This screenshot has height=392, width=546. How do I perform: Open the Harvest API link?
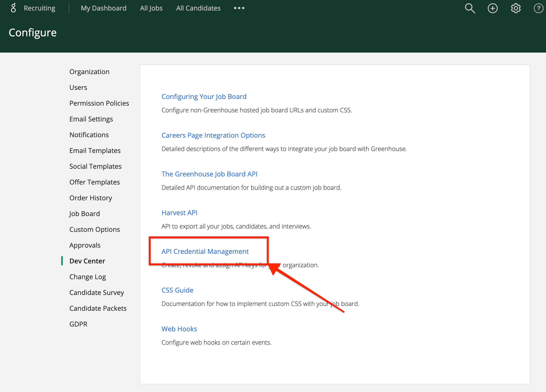click(179, 212)
